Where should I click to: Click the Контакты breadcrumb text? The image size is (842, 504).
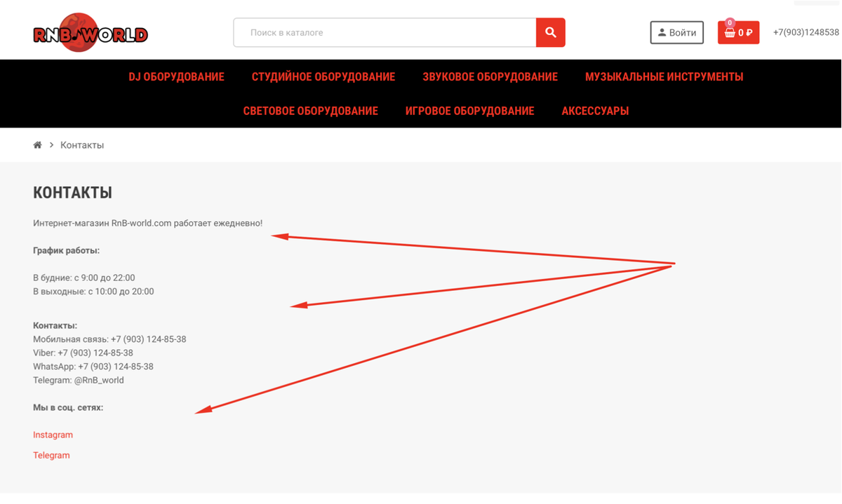[x=82, y=145]
